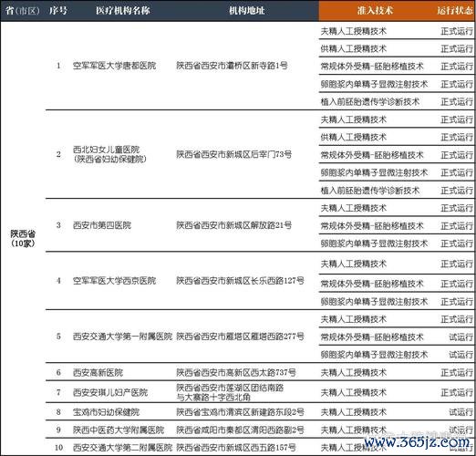This screenshot has height=456, width=476.
Task: Select hospital name 西北妇女儿童医院
Action: pos(106,150)
